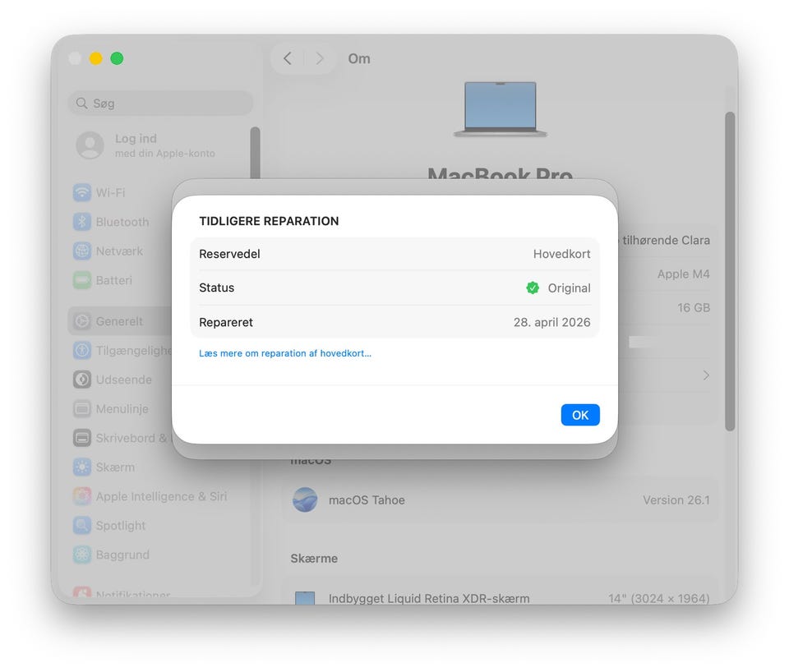Image resolution: width=789 pixels, height=672 pixels.
Task: Click the 'tilhørende Clara' name text
Action: pyautogui.click(x=666, y=241)
